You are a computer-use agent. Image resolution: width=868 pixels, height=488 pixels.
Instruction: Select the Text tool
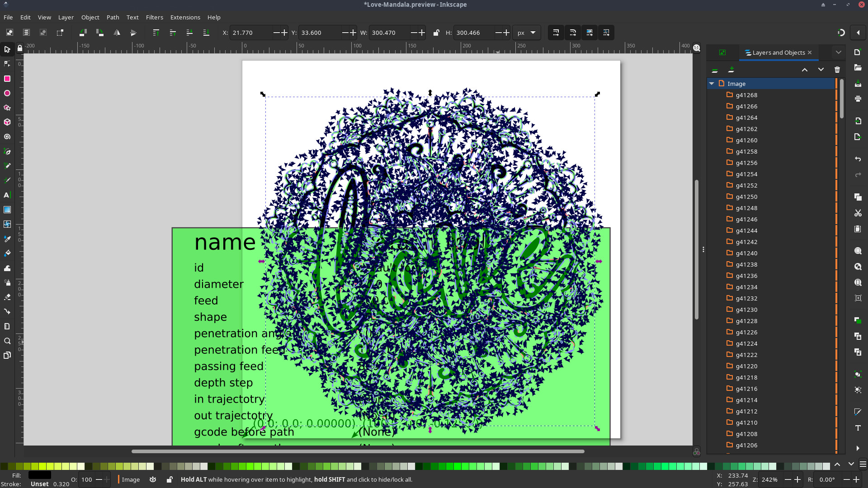pos(7,195)
